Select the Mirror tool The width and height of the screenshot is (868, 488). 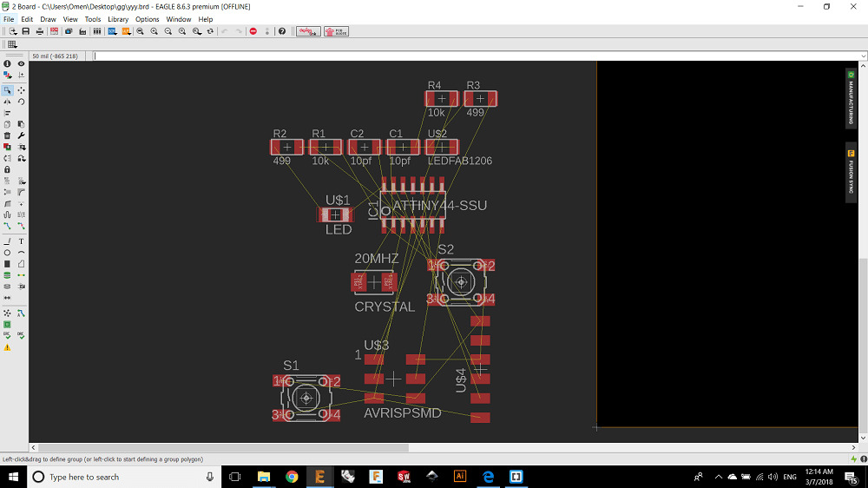(7, 102)
